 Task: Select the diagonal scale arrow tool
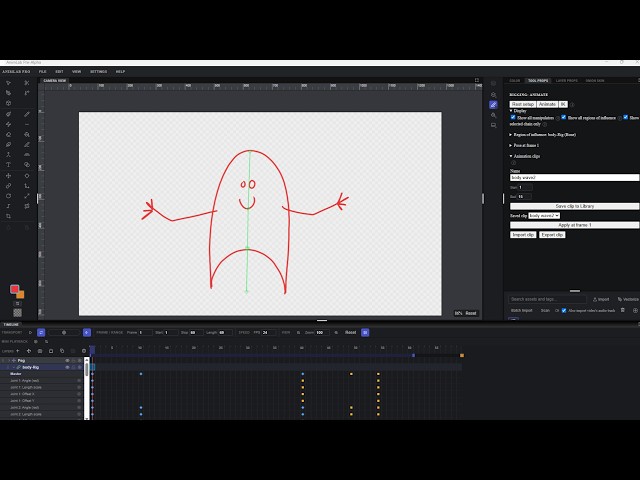click(x=27, y=196)
